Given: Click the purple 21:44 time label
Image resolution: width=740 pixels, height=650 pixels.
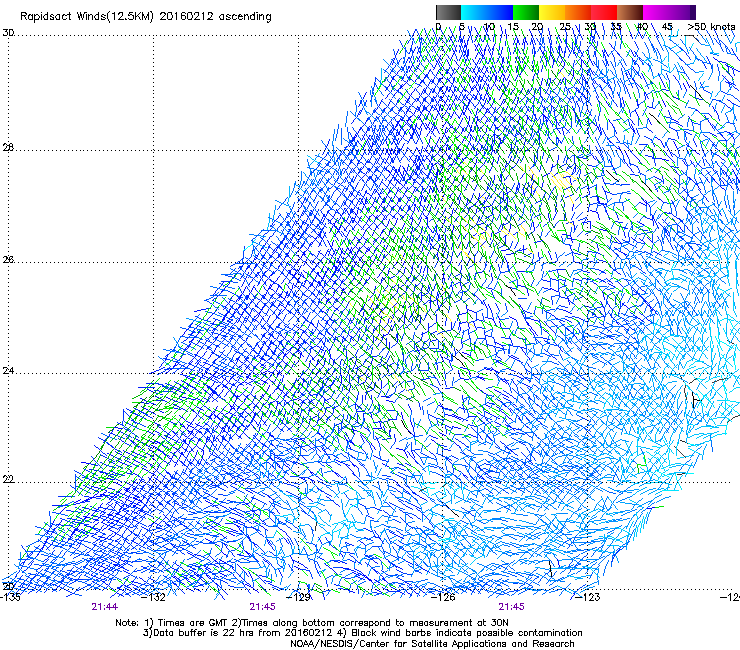Looking at the screenshot, I should click(105, 607).
